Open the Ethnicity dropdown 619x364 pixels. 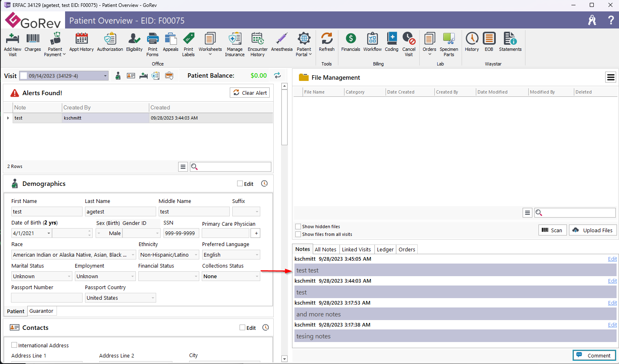(196, 255)
